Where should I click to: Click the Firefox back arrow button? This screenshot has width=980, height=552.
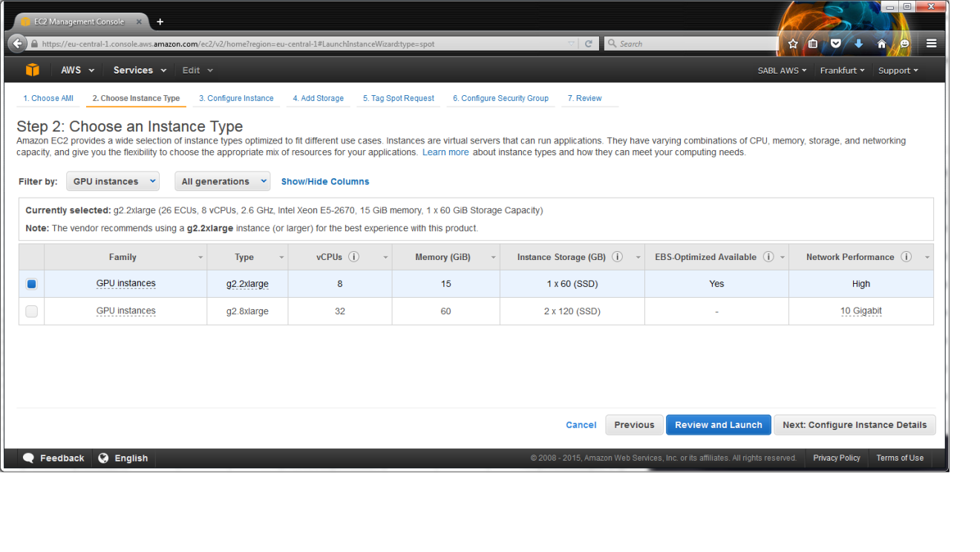(x=17, y=44)
